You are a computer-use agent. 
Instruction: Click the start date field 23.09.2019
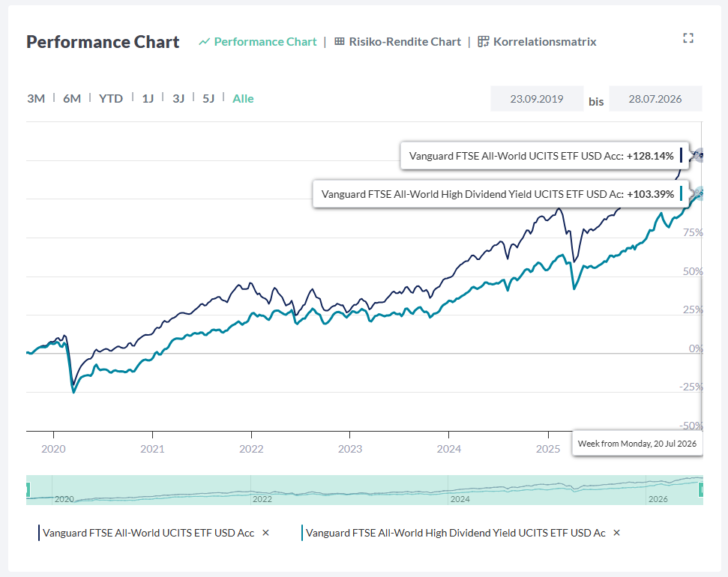[x=537, y=98]
